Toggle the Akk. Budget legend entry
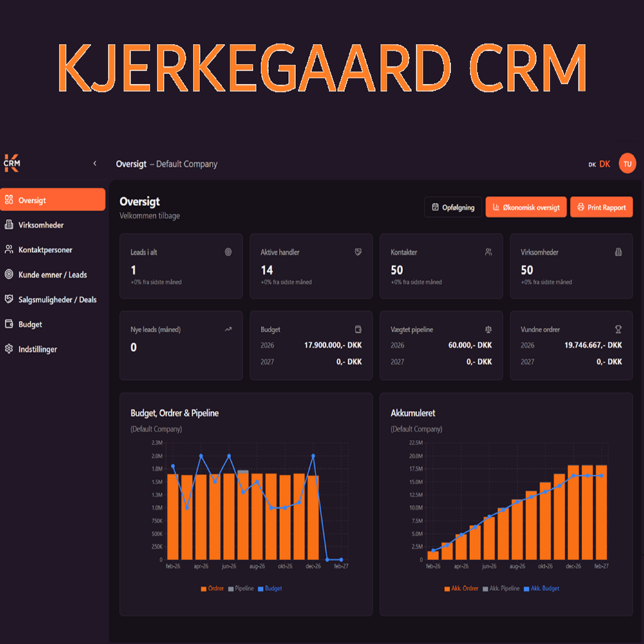 click(x=542, y=589)
